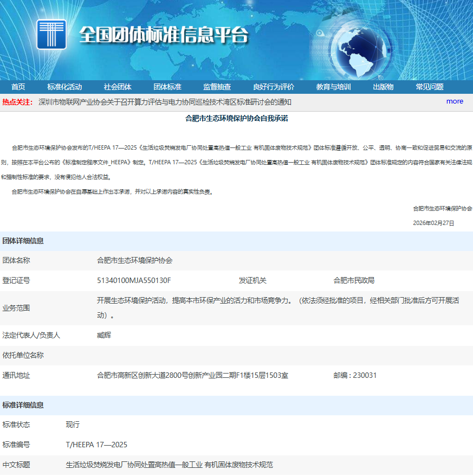Image resolution: width=473 pixels, height=476 pixels.
Task: Click the date 2026年02月27日
Action: [433, 223]
